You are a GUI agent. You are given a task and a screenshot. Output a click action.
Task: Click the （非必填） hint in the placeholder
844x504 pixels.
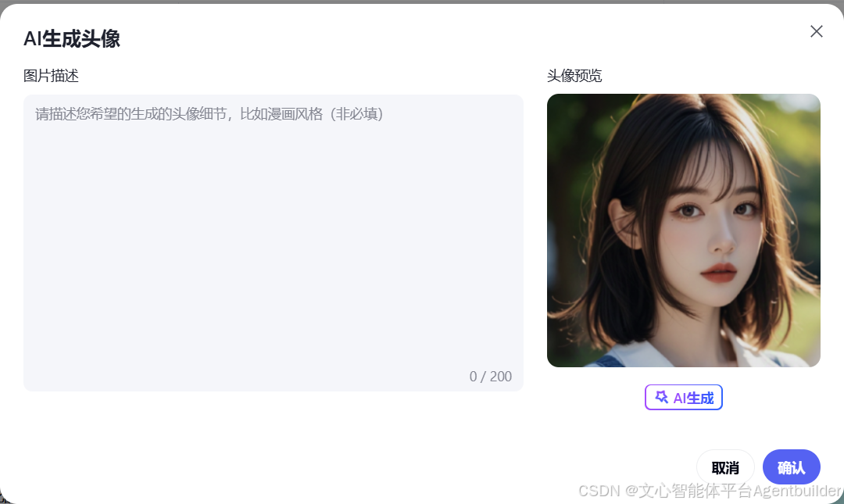tap(356, 114)
